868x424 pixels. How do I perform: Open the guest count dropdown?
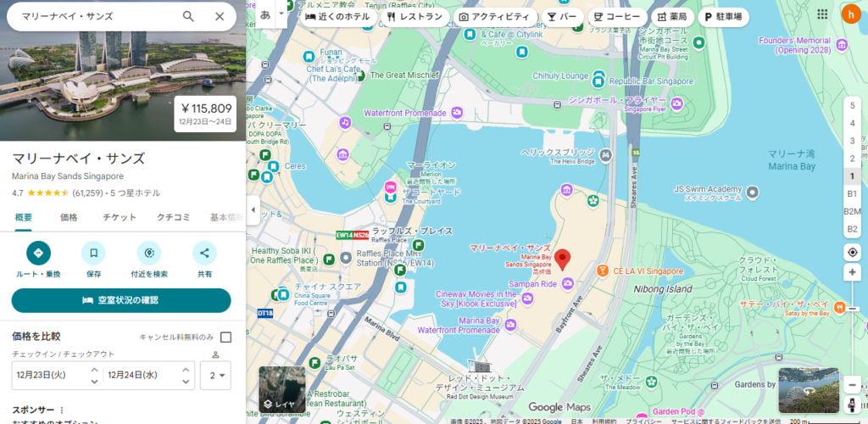tap(215, 375)
